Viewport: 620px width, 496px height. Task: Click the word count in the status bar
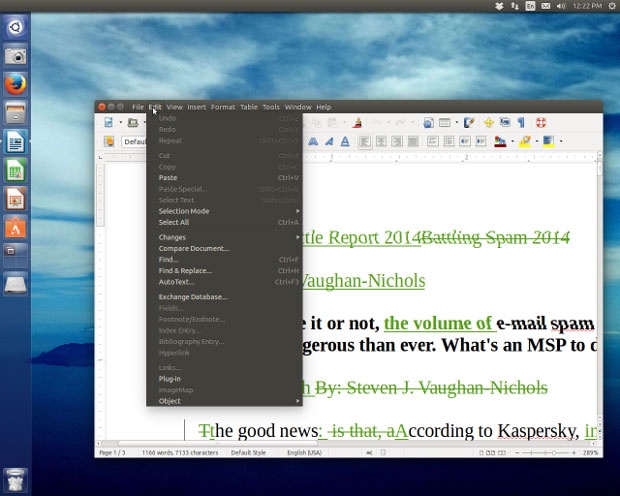[x=180, y=452]
